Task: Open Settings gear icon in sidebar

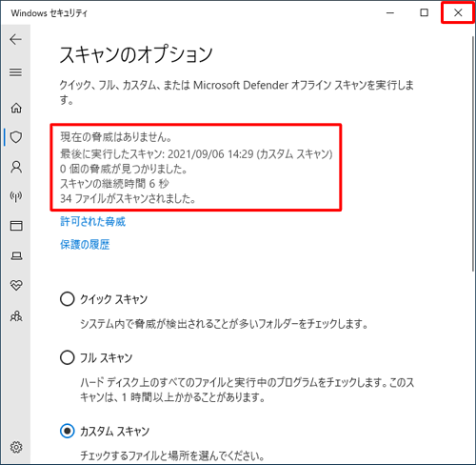Action: pyautogui.click(x=16, y=447)
